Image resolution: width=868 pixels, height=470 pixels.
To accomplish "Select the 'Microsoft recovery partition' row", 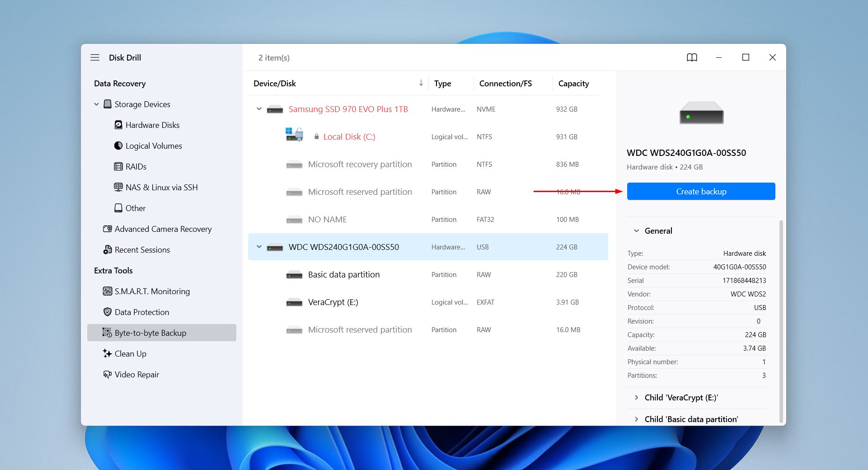I will point(428,164).
